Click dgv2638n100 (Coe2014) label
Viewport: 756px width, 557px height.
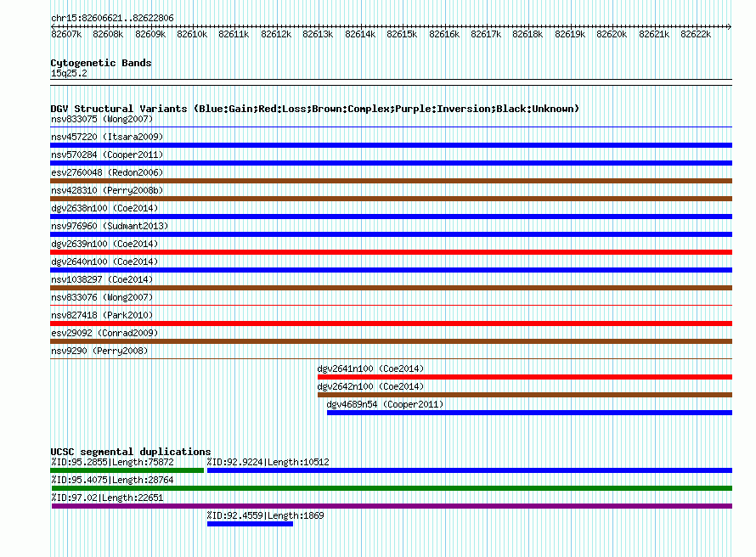tap(104, 208)
